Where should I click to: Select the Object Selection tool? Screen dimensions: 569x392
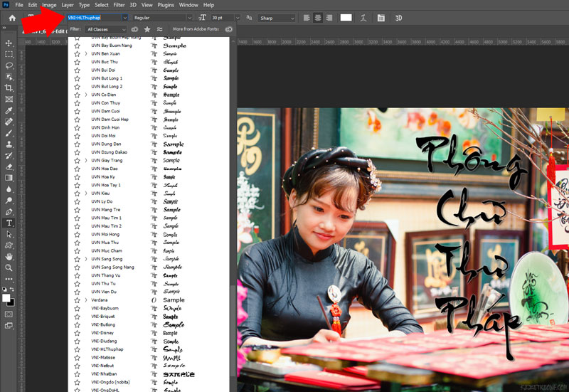(x=9, y=77)
